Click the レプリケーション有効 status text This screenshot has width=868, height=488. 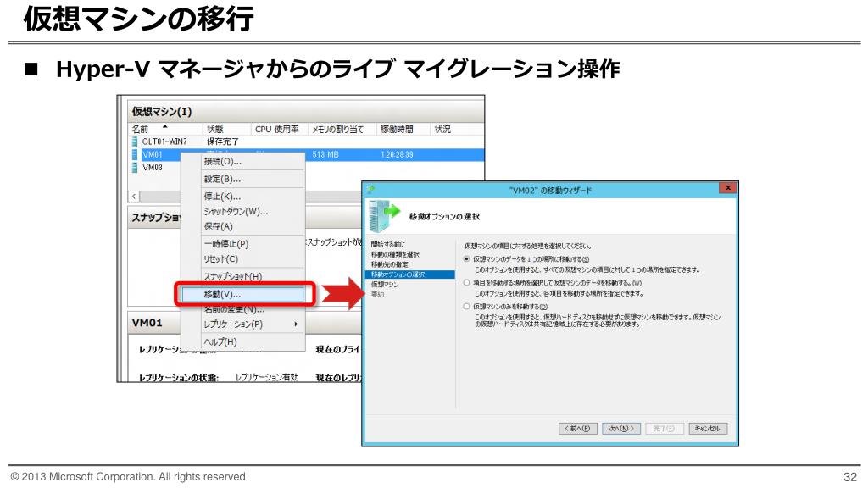267,377
